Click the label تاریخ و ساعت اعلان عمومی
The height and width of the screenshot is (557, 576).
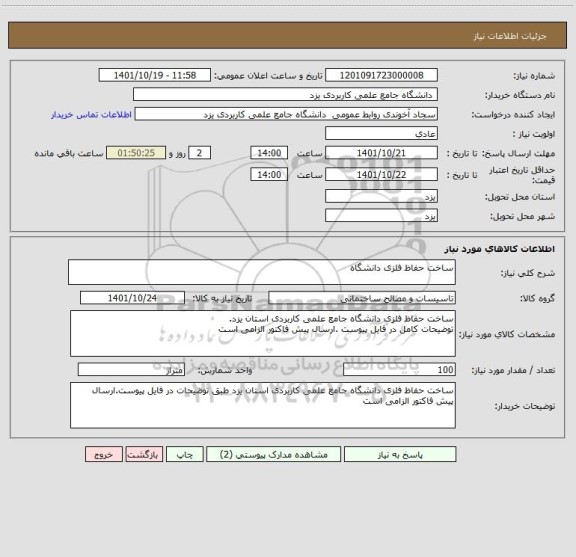(269, 76)
